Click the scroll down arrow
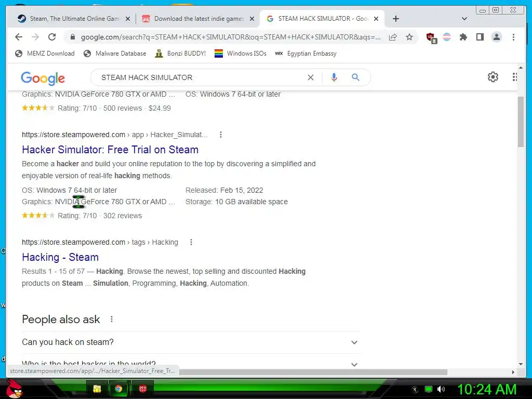Image resolution: width=532 pixels, height=399 pixels. click(x=521, y=364)
